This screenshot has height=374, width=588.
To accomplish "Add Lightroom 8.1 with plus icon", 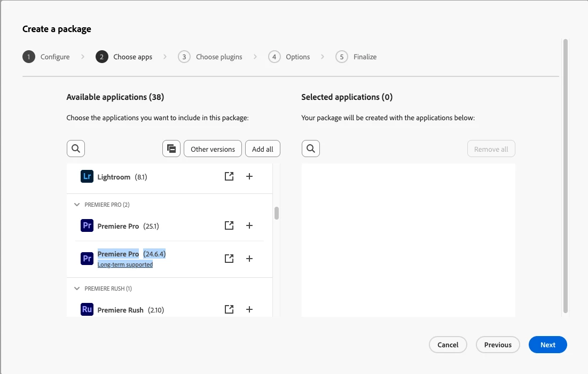I will pyautogui.click(x=249, y=176).
